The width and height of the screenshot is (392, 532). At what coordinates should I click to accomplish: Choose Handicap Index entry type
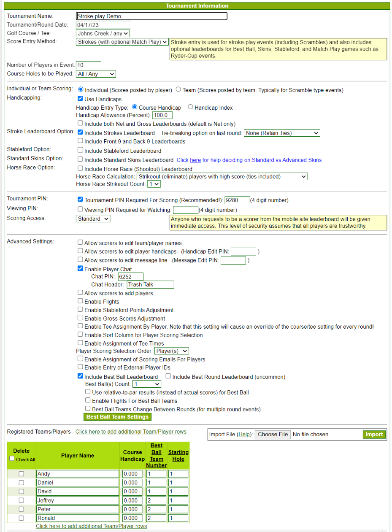pyautogui.click(x=190, y=107)
